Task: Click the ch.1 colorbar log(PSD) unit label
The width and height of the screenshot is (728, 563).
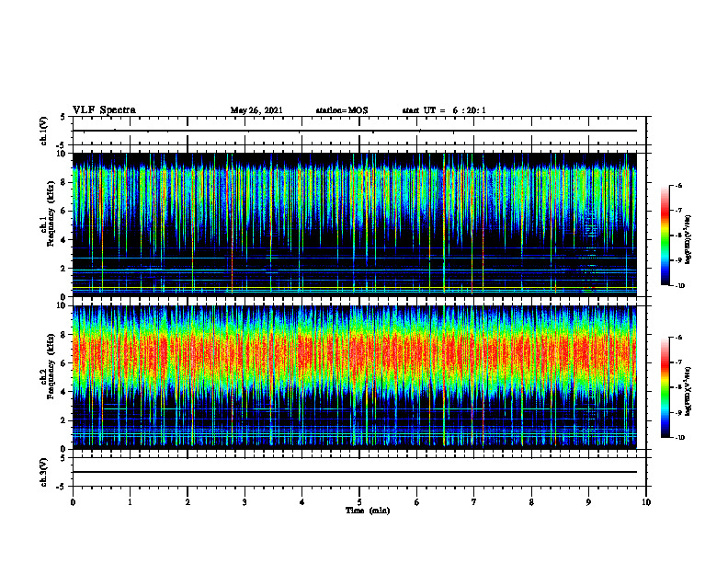Action: [x=688, y=239]
